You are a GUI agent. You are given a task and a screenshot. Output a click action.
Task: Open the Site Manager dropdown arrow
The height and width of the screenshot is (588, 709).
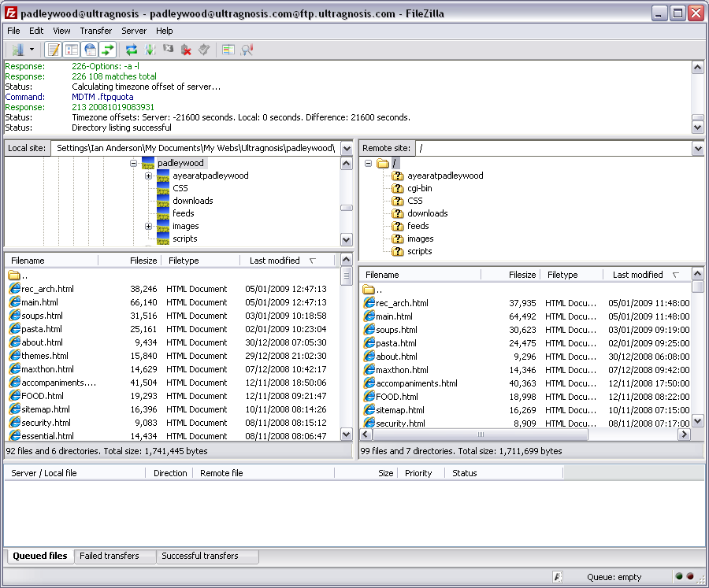(32, 50)
